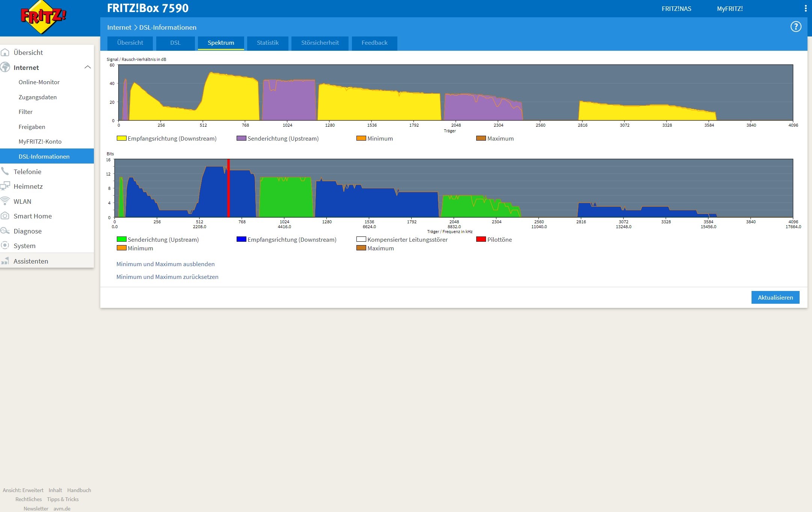Collapse the Internet menu chevron
The image size is (812, 512).
pos(88,67)
